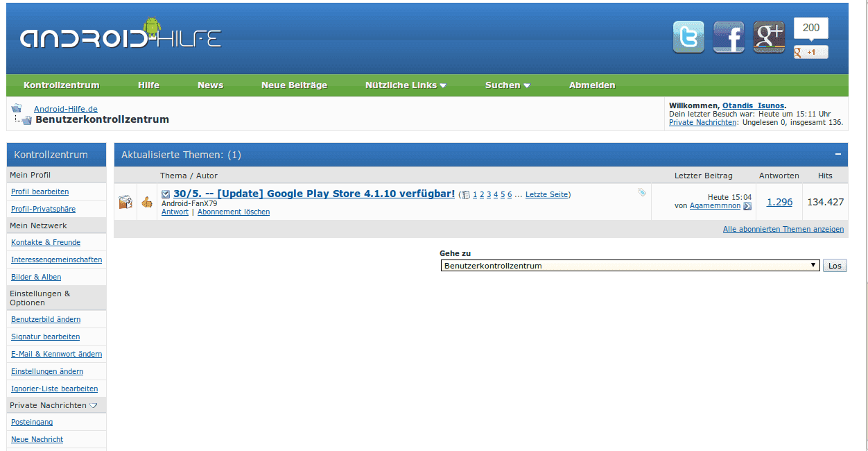Click the Android-Hilfe logo
The height and width of the screenshot is (451, 868).
tap(121, 36)
